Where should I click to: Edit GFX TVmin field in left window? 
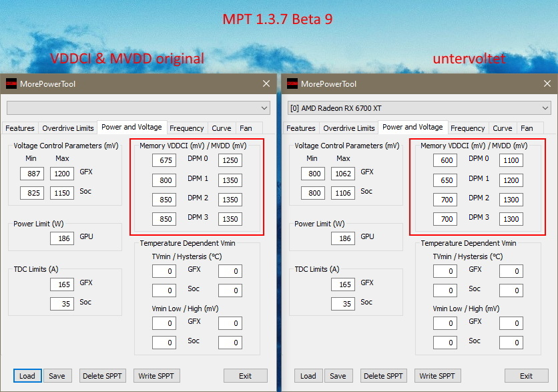[x=164, y=271]
